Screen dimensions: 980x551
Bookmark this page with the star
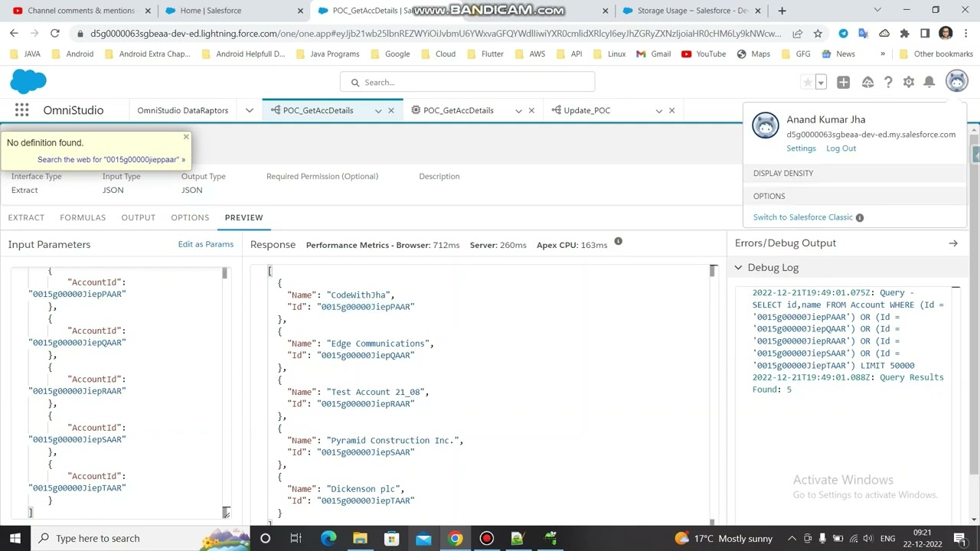818,33
